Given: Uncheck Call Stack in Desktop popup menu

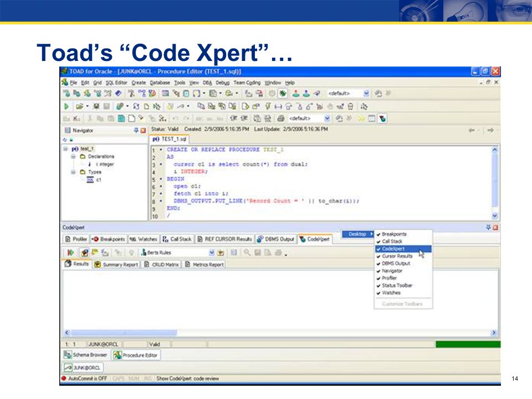Looking at the screenshot, I should click(403, 241).
